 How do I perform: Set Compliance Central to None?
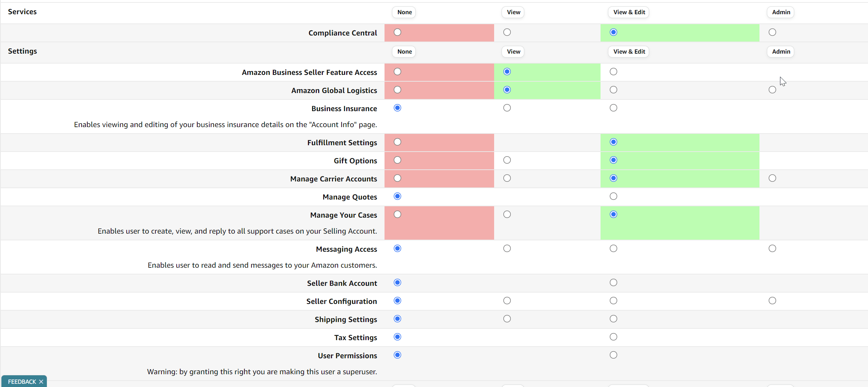397,32
